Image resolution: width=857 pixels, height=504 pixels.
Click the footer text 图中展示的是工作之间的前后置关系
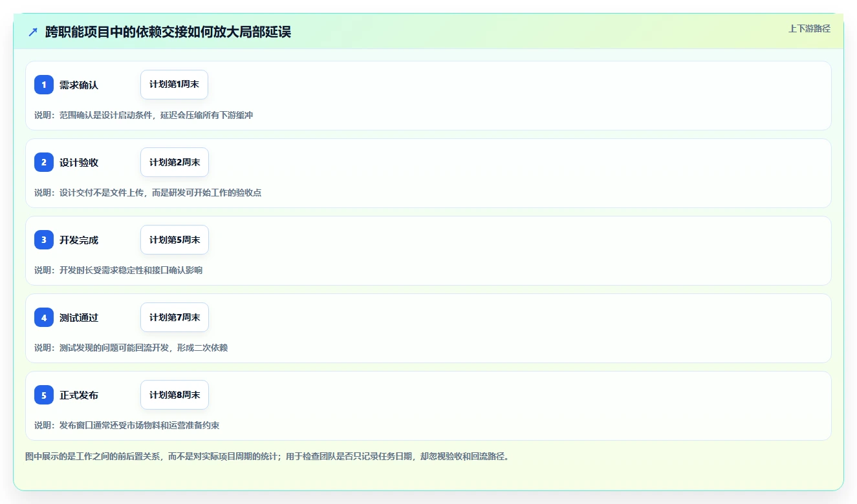93,456
